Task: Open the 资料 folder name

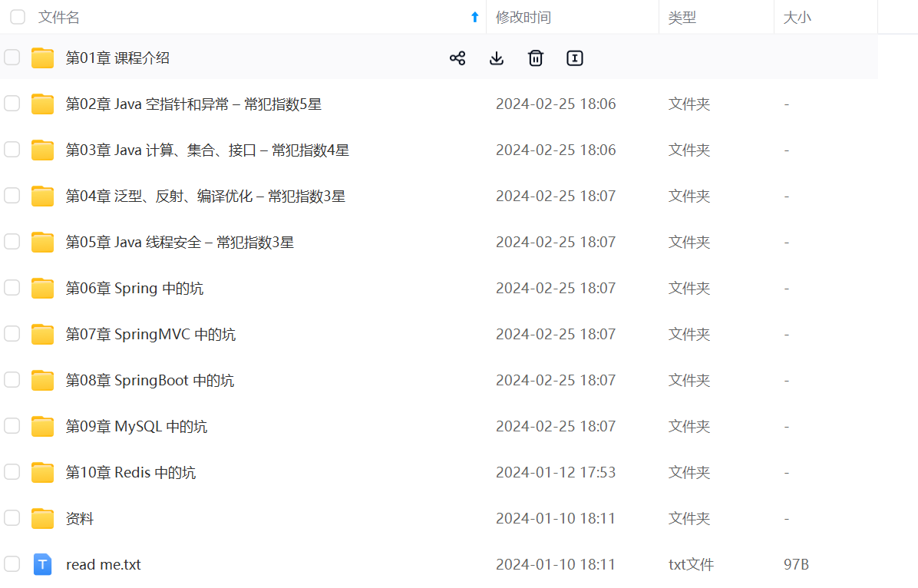Action: (80, 518)
